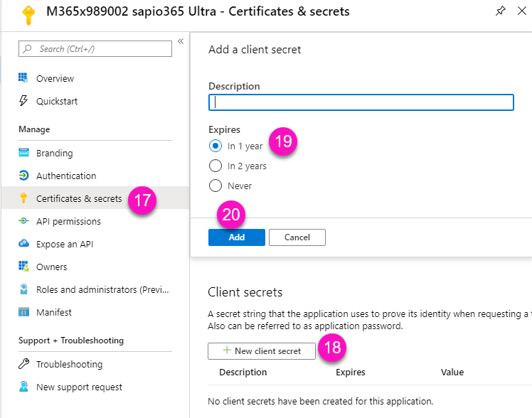Screen dimensions: 532x418
Task: Click the Quickstart lightning icon
Action: point(23,101)
